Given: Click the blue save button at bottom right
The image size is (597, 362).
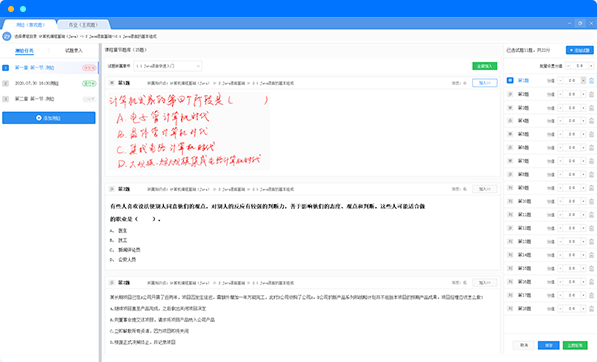Looking at the screenshot, I should click(549, 345).
